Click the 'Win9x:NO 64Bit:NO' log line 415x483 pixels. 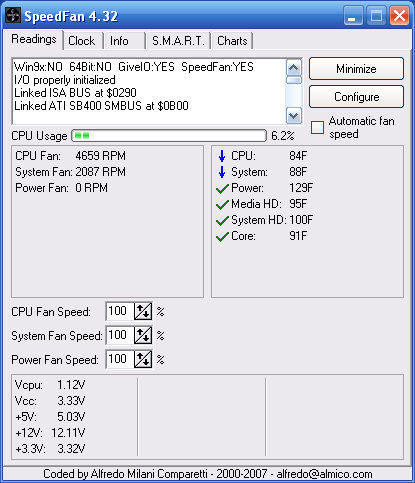click(134, 67)
